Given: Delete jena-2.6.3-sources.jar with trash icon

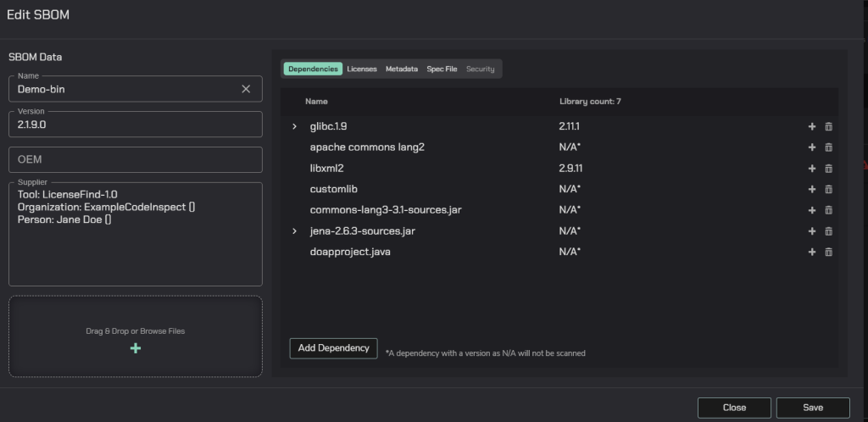Looking at the screenshot, I should (829, 230).
